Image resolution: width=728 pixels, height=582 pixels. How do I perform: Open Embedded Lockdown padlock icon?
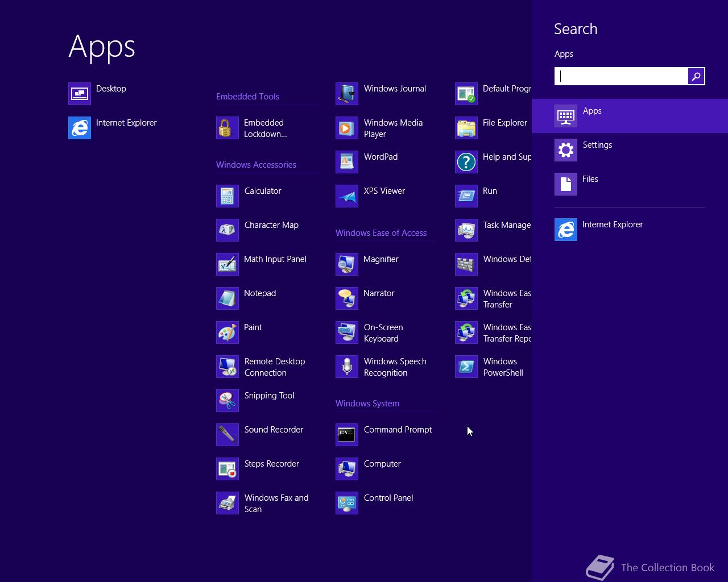(x=227, y=128)
